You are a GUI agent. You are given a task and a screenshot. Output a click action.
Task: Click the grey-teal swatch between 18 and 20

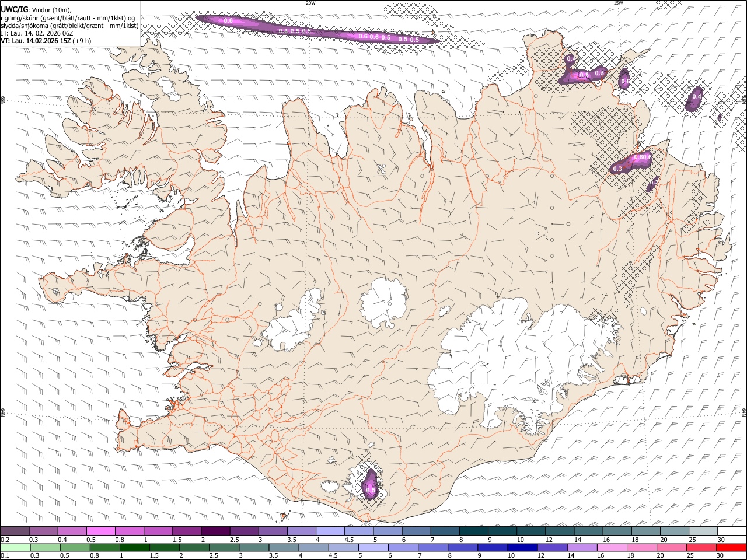(645, 531)
